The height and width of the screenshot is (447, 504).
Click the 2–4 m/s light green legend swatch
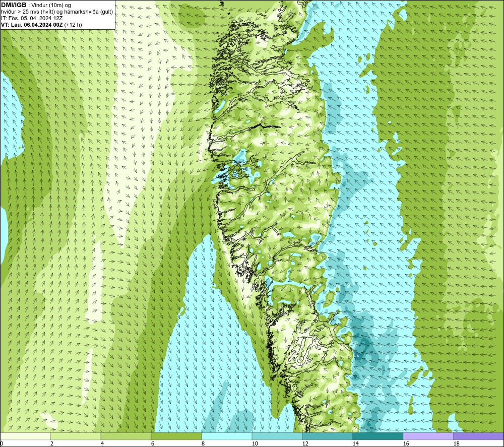[x=76, y=436]
